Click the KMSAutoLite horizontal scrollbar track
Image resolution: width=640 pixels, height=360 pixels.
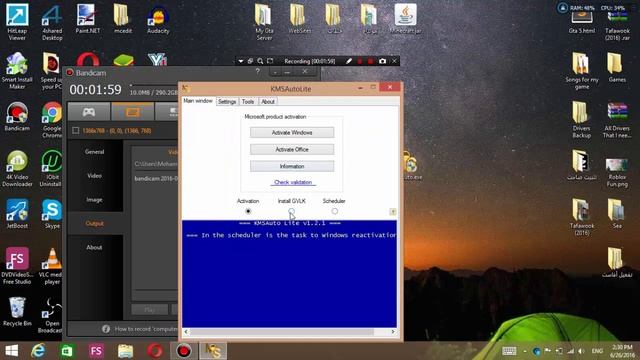(289, 332)
